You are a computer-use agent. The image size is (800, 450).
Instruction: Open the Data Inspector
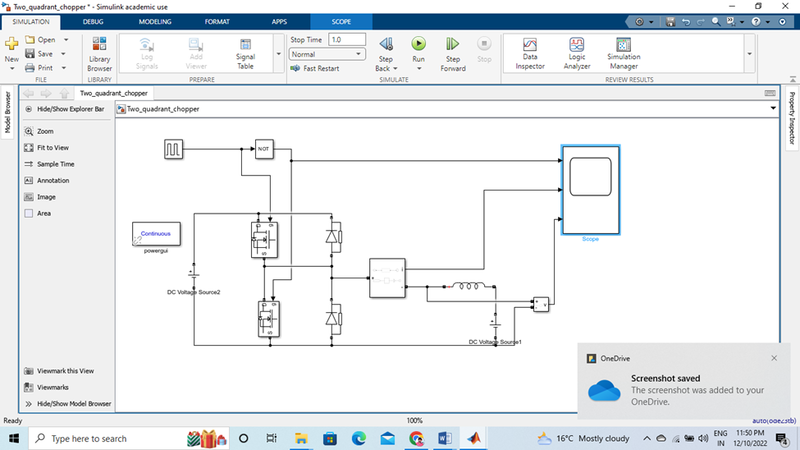pyautogui.click(x=530, y=54)
